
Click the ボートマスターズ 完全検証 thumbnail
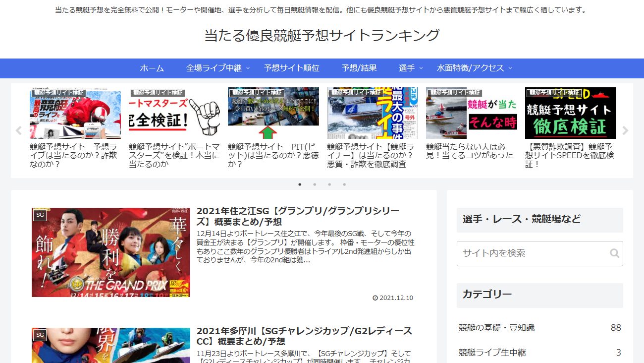click(x=174, y=113)
